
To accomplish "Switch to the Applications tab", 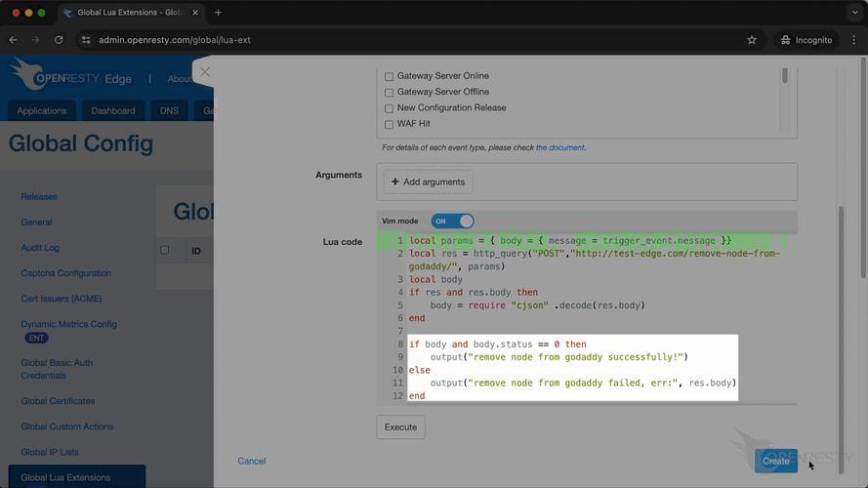I will tap(42, 110).
